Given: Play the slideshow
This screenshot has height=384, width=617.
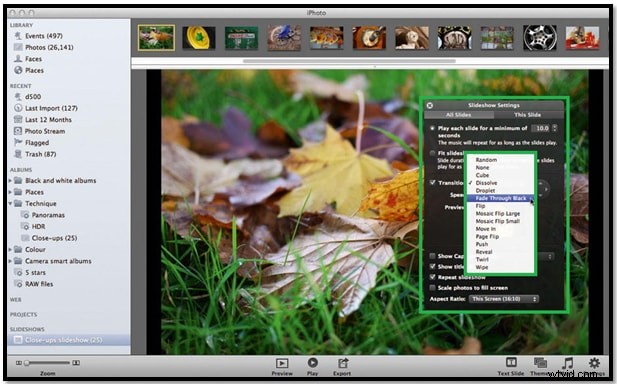Looking at the screenshot, I should (312, 362).
